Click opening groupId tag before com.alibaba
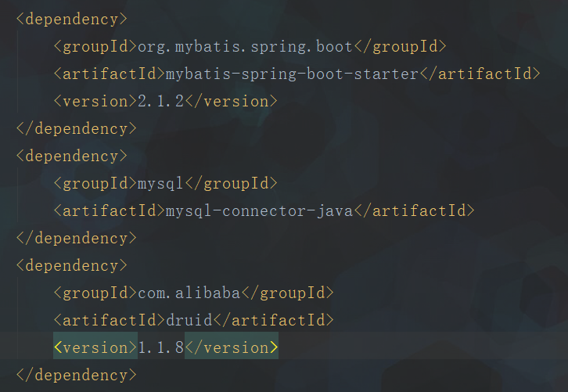Image resolution: width=568 pixels, height=392 pixels. click(95, 293)
